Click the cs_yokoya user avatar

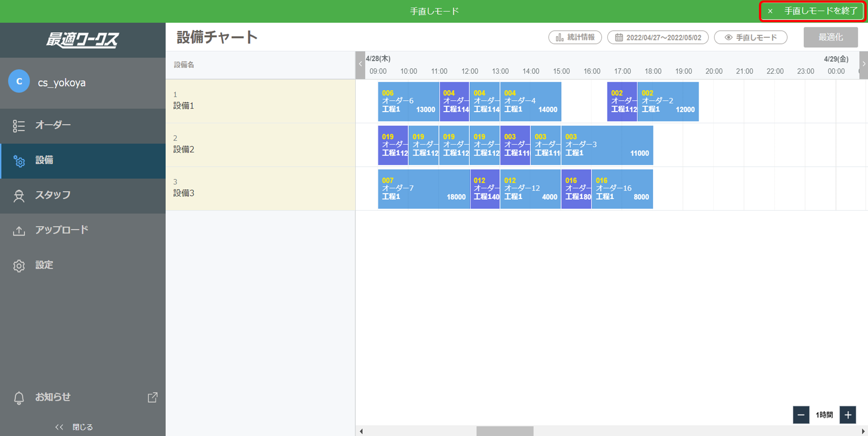pos(19,82)
